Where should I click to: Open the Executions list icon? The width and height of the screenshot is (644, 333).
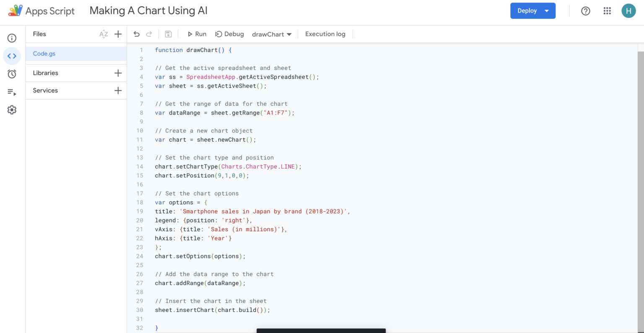point(12,92)
